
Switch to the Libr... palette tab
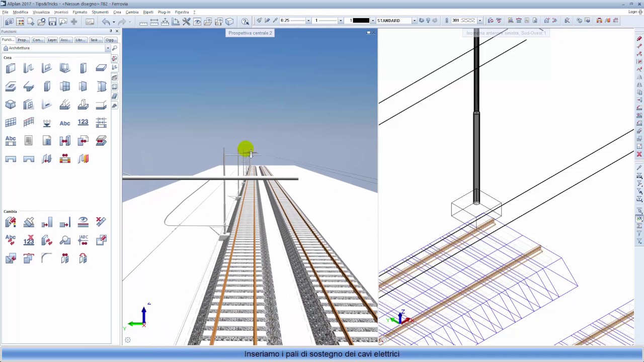80,40
